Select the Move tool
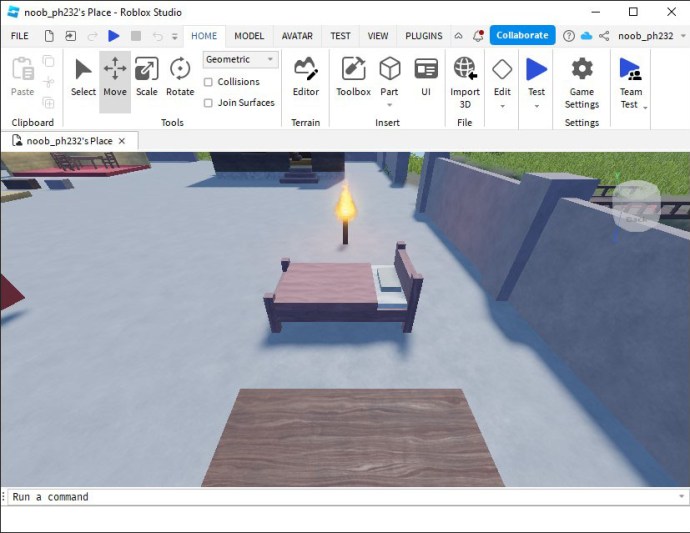 115,77
